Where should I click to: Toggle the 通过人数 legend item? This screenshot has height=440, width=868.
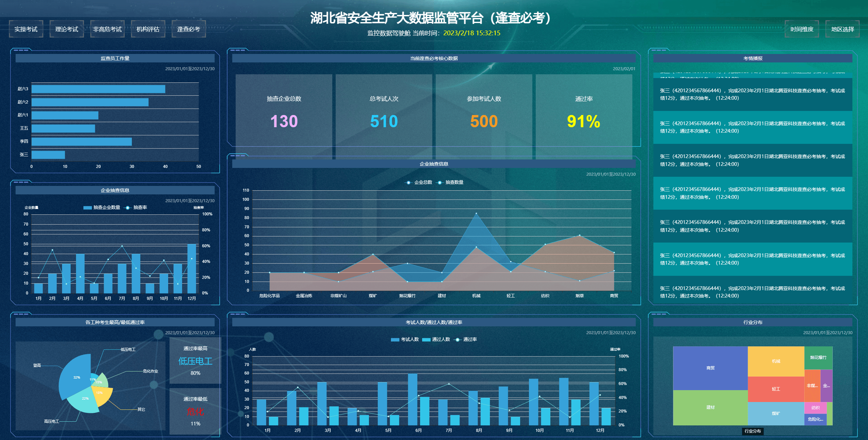[436, 339]
